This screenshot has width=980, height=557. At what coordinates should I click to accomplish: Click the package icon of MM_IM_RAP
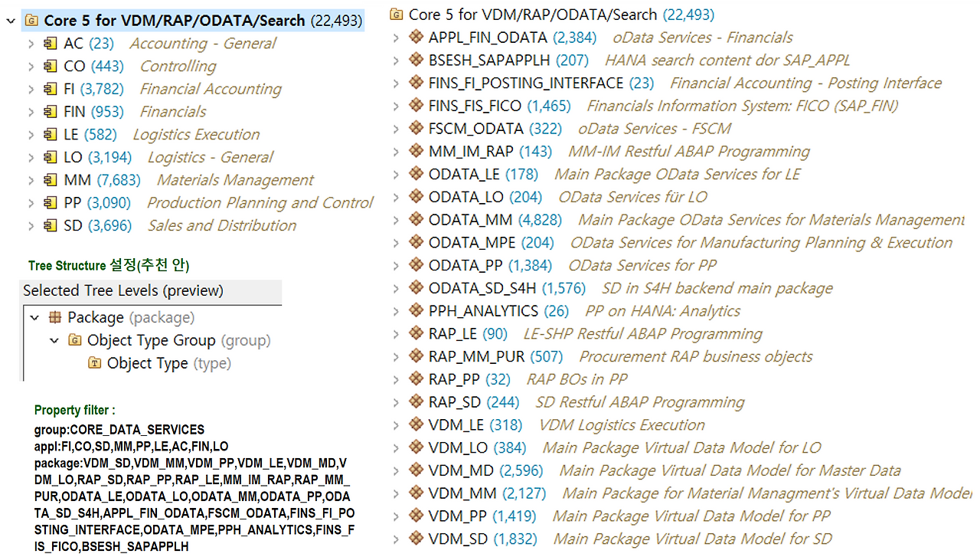pyautogui.click(x=416, y=151)
